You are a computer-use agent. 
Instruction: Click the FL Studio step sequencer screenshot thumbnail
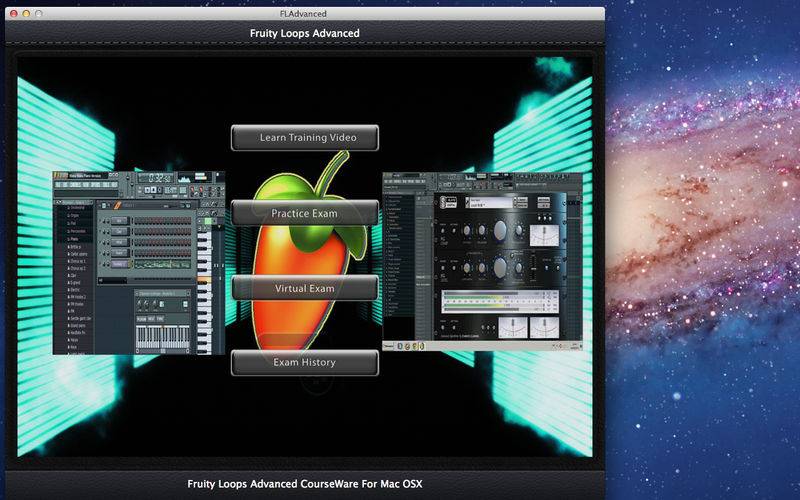139,263
